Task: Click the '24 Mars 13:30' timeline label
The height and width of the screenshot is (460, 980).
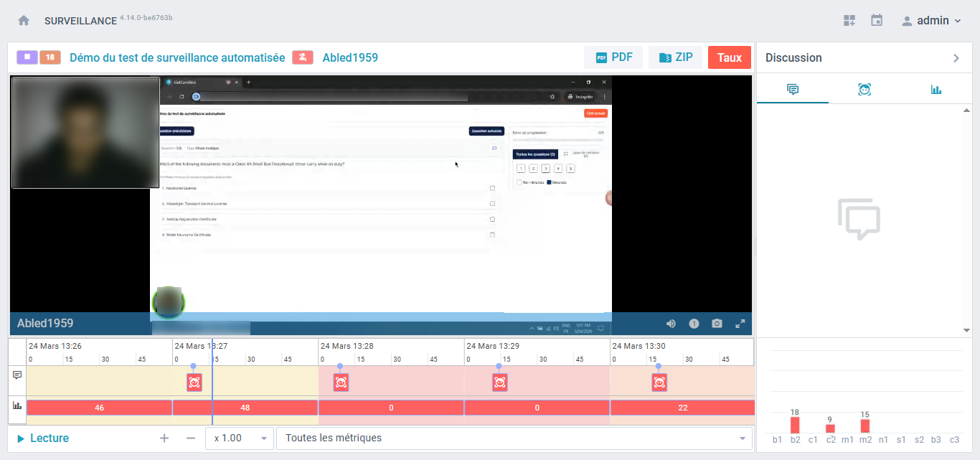Action: click(x=639, y=346)
